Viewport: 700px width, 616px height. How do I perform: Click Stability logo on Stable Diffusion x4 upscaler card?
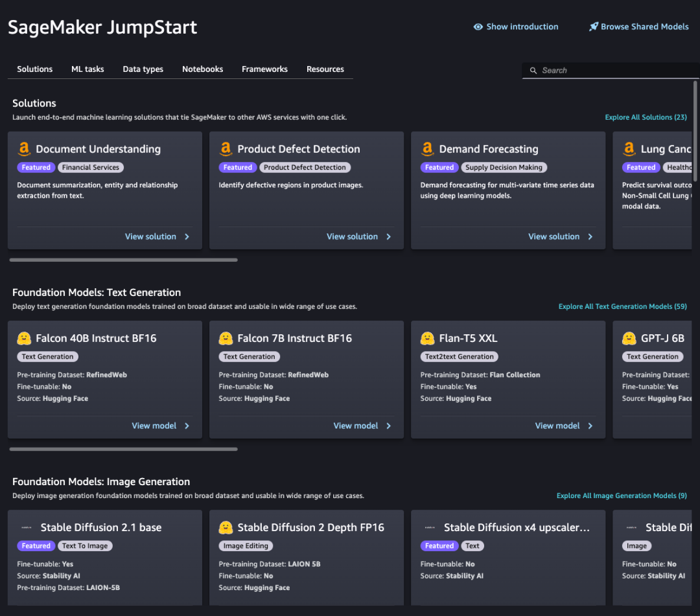tap(430, 527)
